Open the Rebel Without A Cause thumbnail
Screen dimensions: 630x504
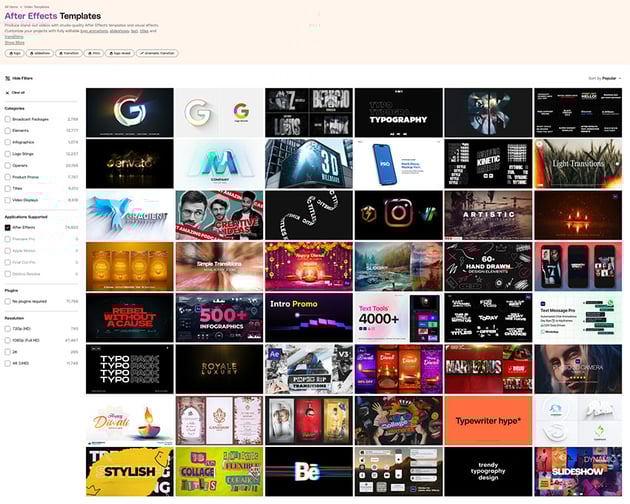tap(130, 318)
